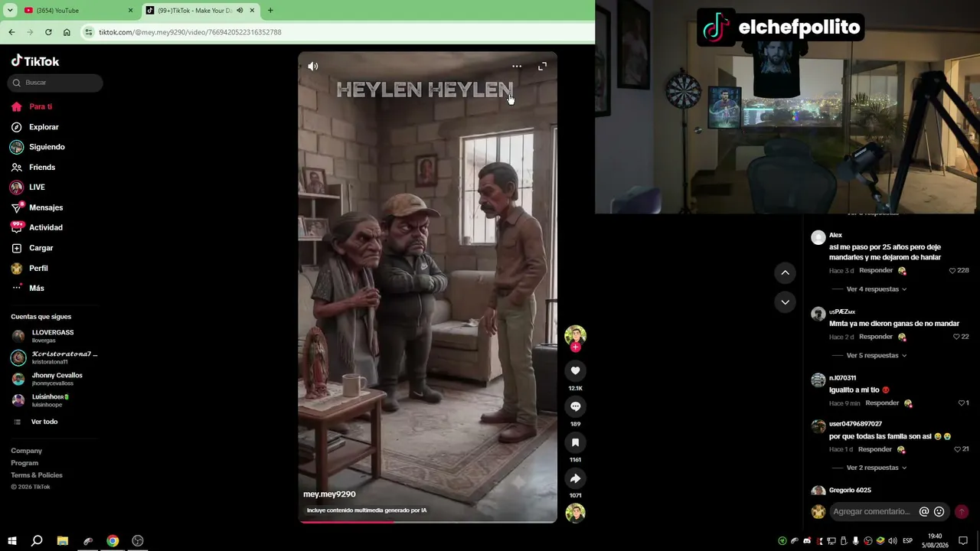
Task: Click the tiktok.com address bar URL
Action: point(190,32)
